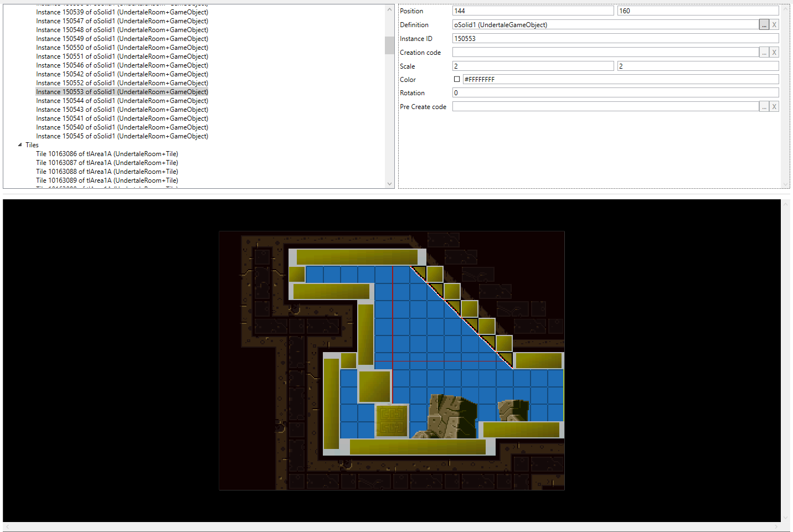Click the instance list scroll-up arrow
793x532 pixels.
click(389, 10)
